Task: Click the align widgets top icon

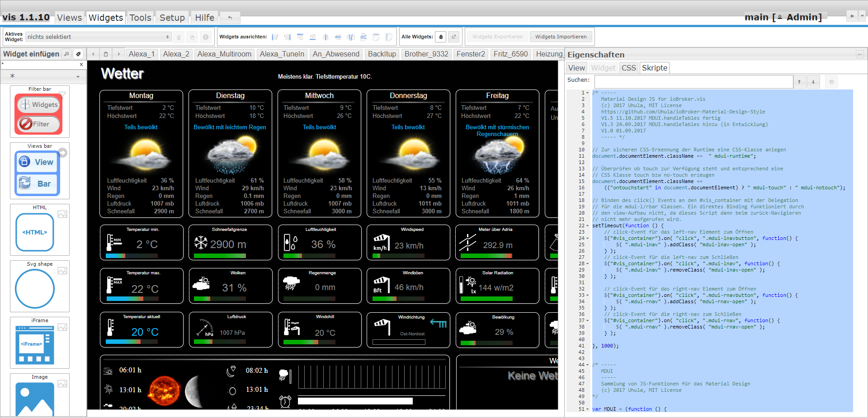Action: [x=300, y=37]
